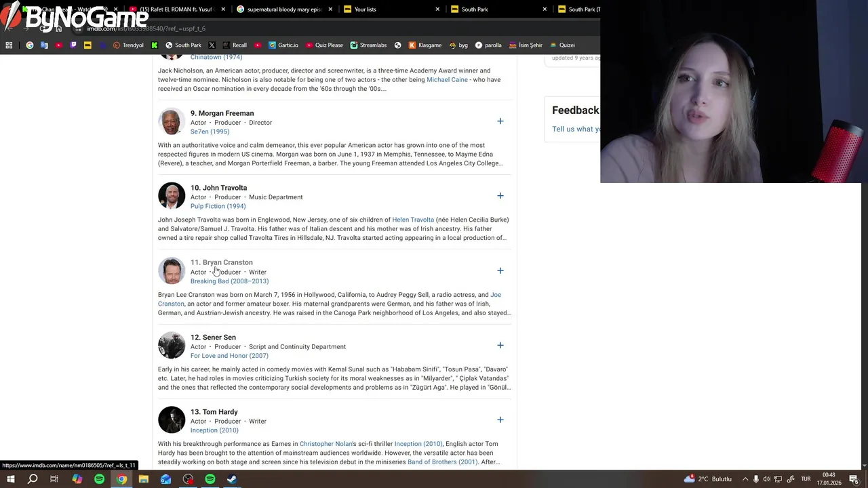The width and height of the screenshot is (868, 488).
Task: Open the notification center icon
Action: tap(854, 479)
